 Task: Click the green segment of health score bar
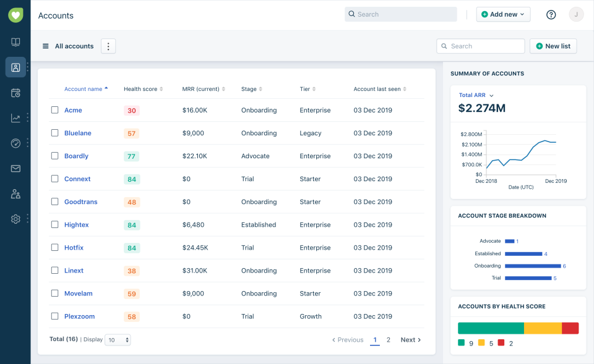[x=491, y=328]
